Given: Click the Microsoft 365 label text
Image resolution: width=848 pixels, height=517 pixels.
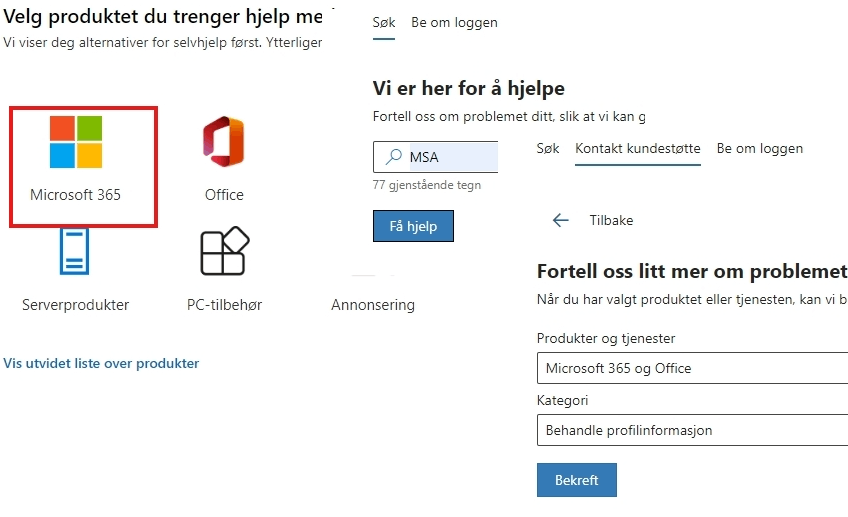Looking at the screenshot, I should tap(75, 195).
